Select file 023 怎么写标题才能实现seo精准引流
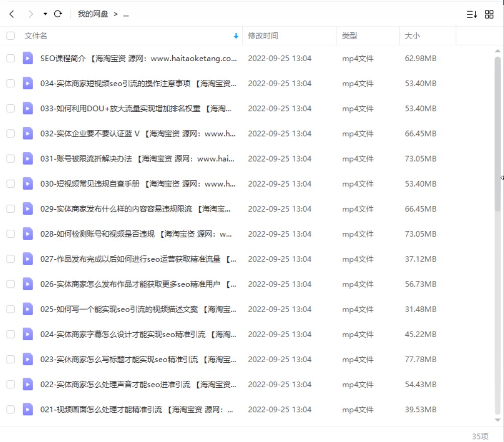Screen dimensions: 504x442 [138, 359]
